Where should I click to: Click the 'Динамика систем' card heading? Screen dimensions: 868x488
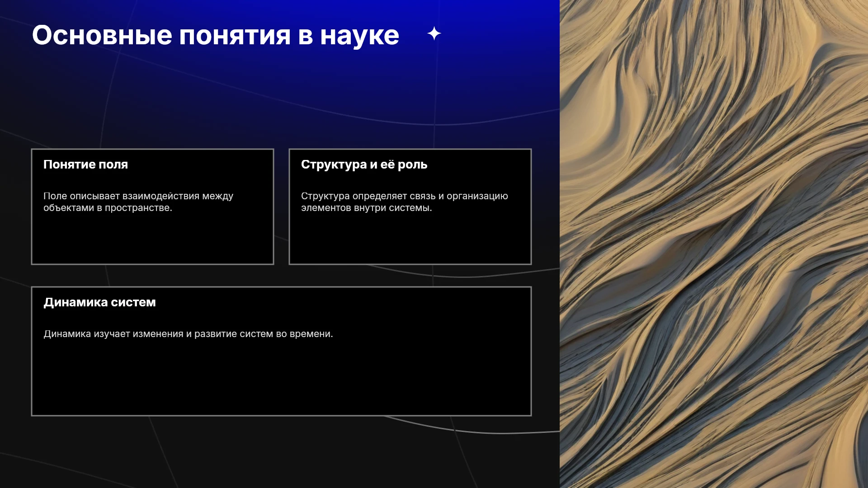point(99,302)
